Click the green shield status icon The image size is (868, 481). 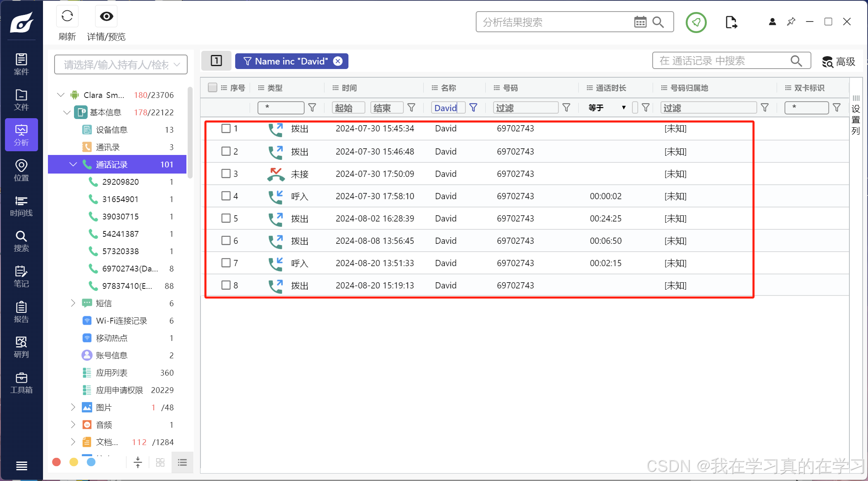[696, 22]
